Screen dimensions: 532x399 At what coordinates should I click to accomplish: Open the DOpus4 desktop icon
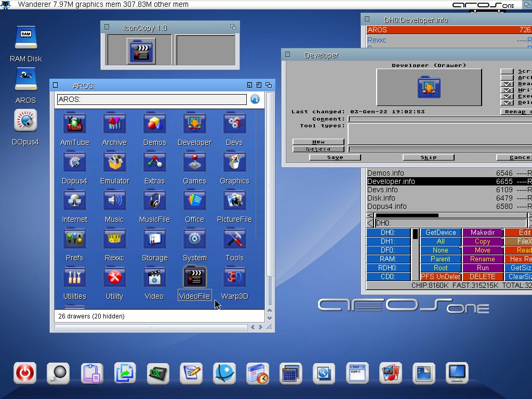pos(25,122)
